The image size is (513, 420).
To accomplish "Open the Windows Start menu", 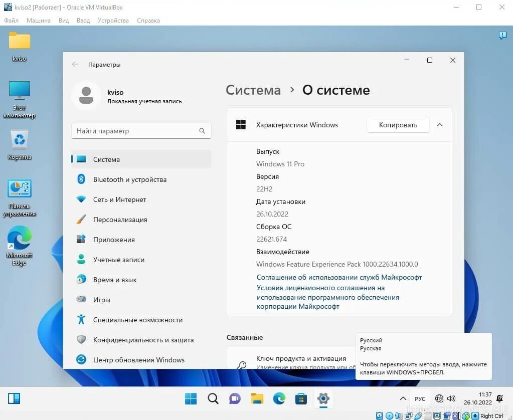I will pos(191,398).
